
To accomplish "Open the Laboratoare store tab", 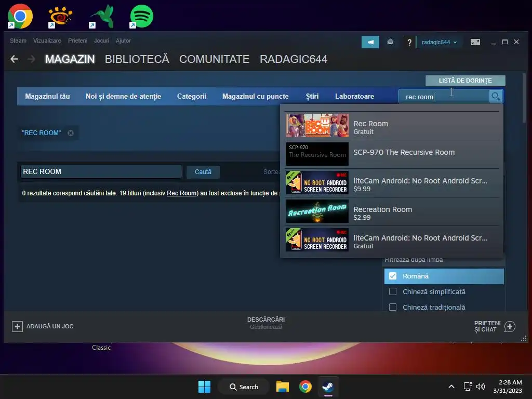I will [x=354, y=96].
